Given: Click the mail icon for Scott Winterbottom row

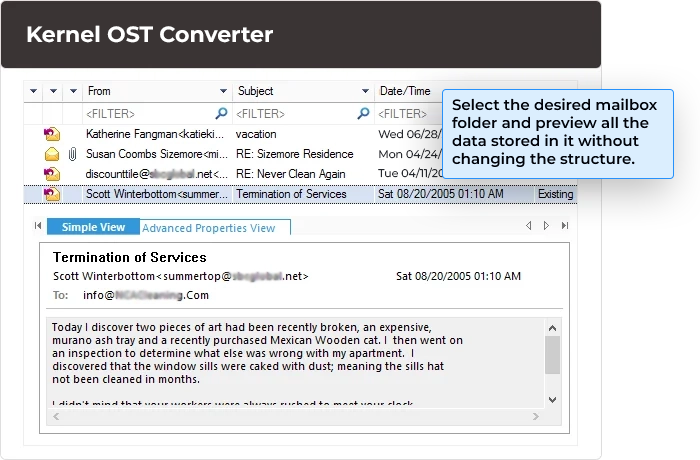Looking at the screenshot, I should (52, 194).
